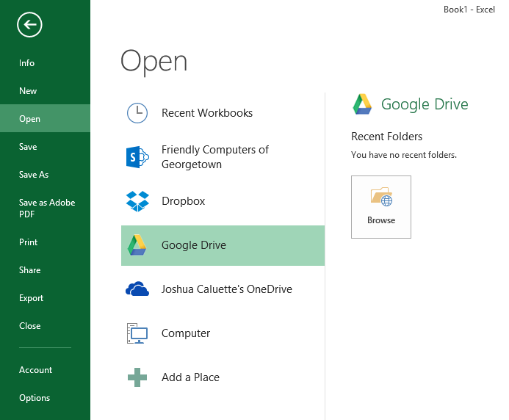Select the Computer location label
The image size is (509, 420).
186,333
